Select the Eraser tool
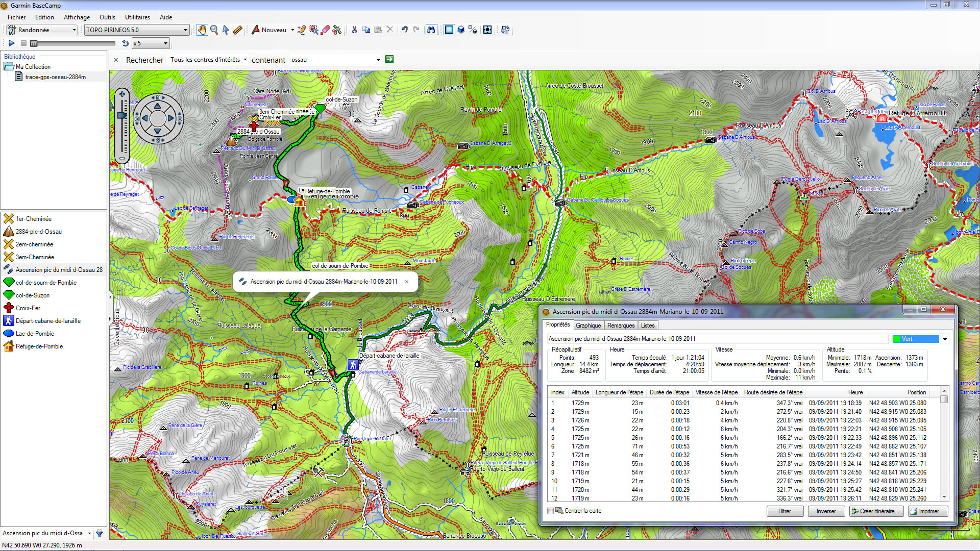Screen dimensions: 980x551 point(325,30)
